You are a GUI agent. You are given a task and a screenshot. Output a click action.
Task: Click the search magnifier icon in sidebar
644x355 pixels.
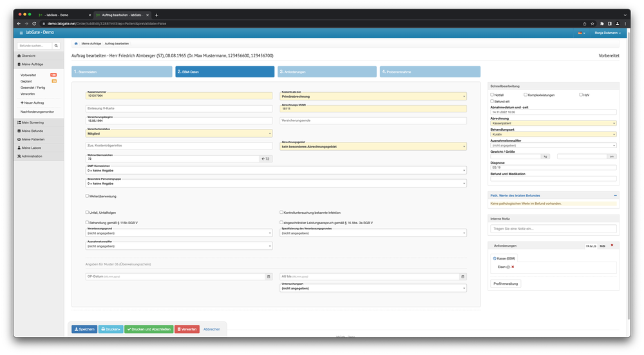tap(56, 46)
